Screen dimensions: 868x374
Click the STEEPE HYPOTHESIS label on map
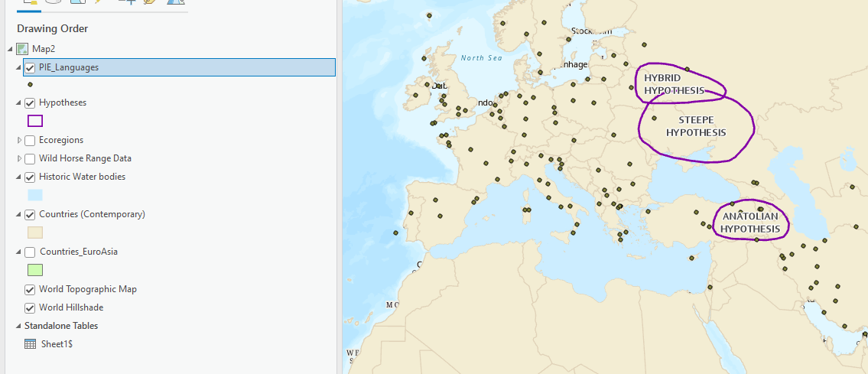point(696,126)
